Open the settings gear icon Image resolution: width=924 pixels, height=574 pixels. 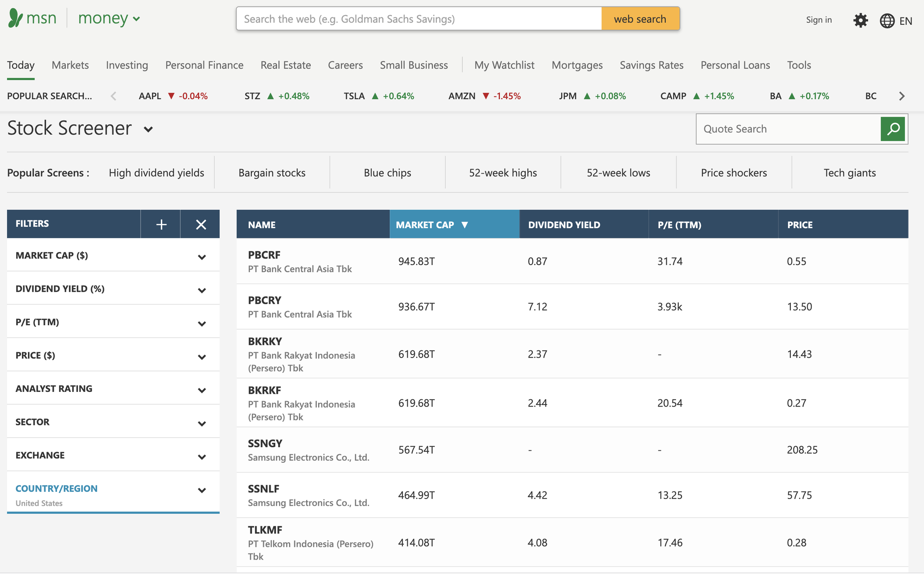[860, 20]
